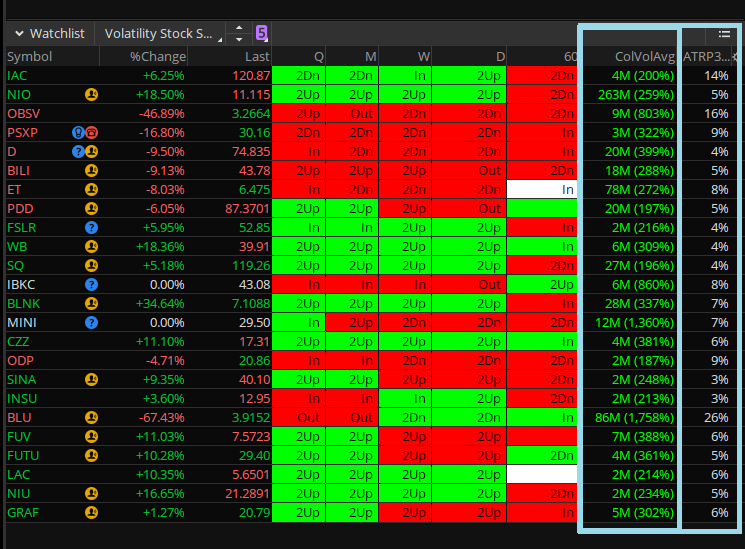Click the '2Dn' cell in FUTU's 60 column

click(x=542, y=456)
